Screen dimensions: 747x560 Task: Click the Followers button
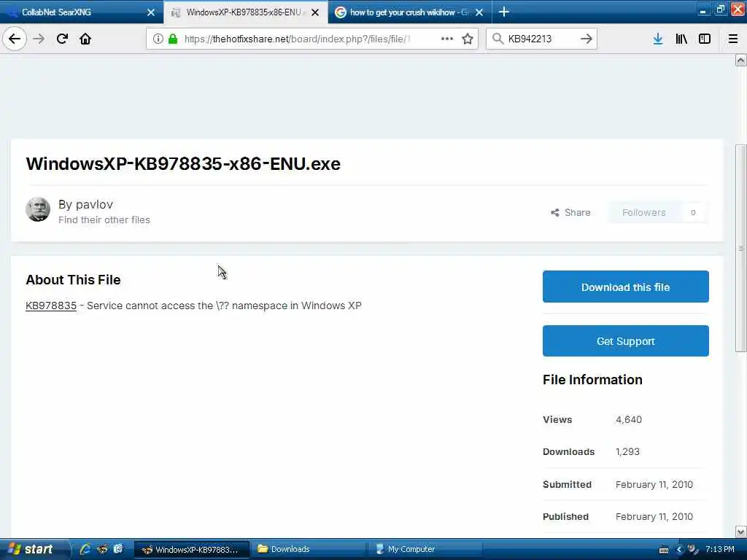[x=659, y=212]
